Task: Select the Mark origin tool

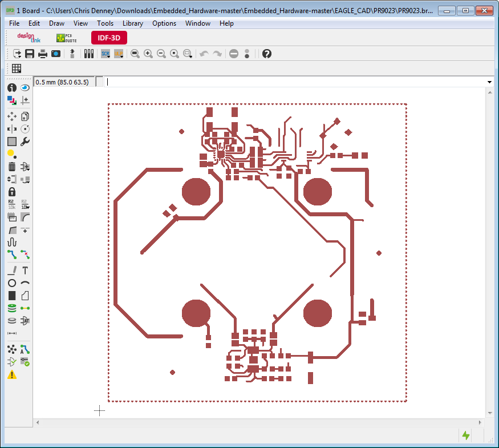Action: coord(25,100)
